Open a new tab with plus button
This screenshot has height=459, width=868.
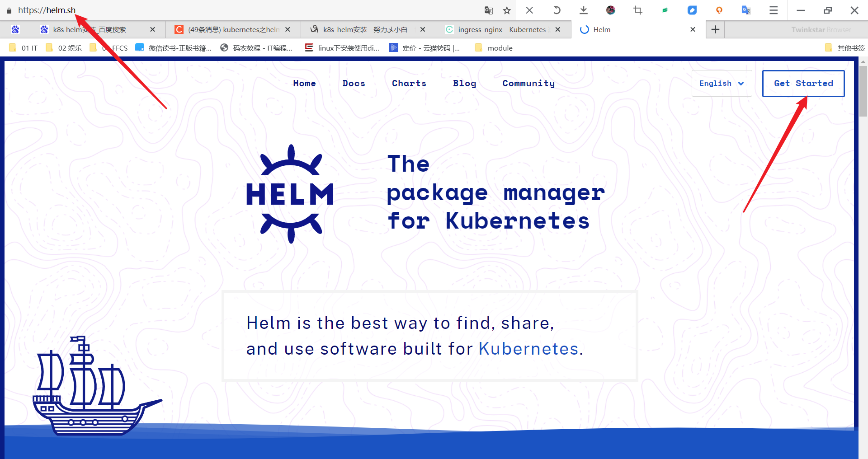715,29
